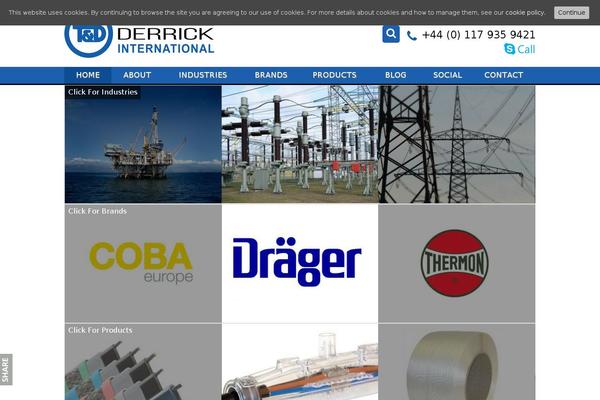Click the phone handset icon
Image resolution: width=600 pixels, height=400 pixels.
[412, 36]
